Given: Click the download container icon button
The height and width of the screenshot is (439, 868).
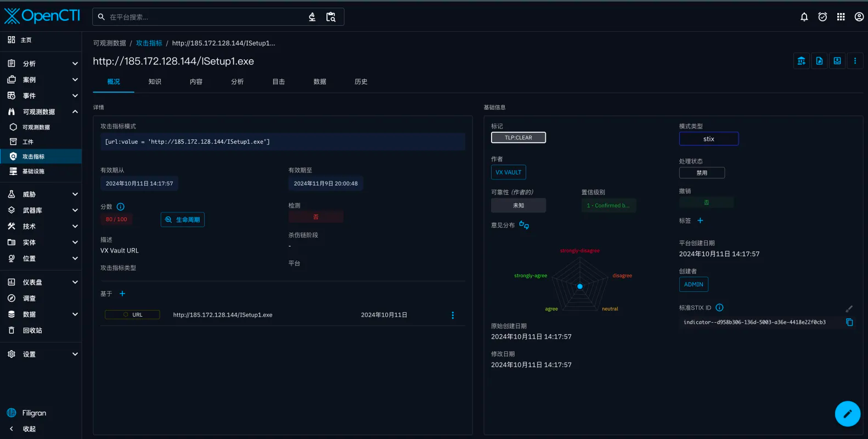Looking at the screenshot, I should coord(837,61).
